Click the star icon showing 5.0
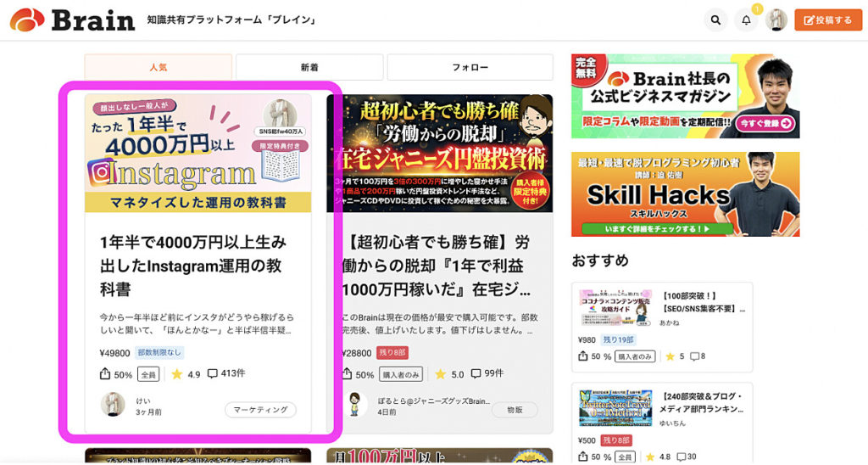The height and width of the screenshot is (465, 868). pyautogui.click(x=440, y=374)
